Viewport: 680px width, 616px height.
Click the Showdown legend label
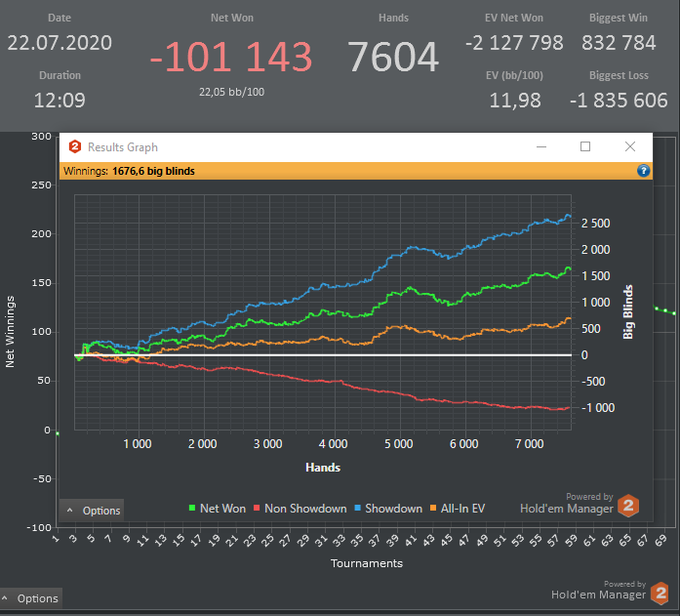pos(394,509)
